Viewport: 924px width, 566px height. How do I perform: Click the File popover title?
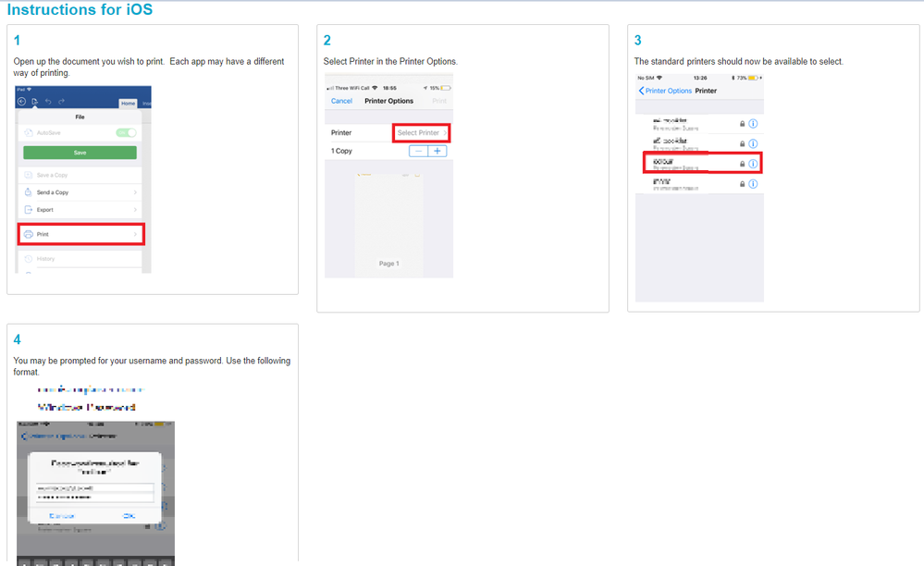[x=80, y=117]
